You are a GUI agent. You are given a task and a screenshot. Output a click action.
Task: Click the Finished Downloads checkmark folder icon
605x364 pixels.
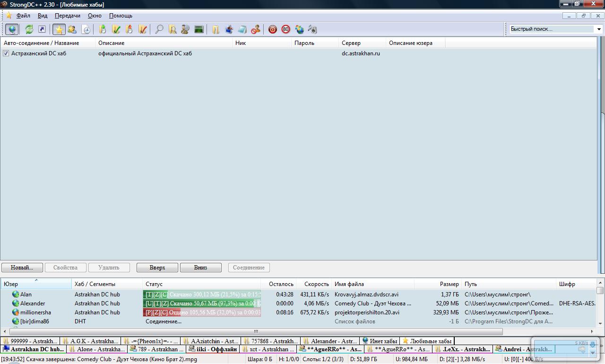116,29
